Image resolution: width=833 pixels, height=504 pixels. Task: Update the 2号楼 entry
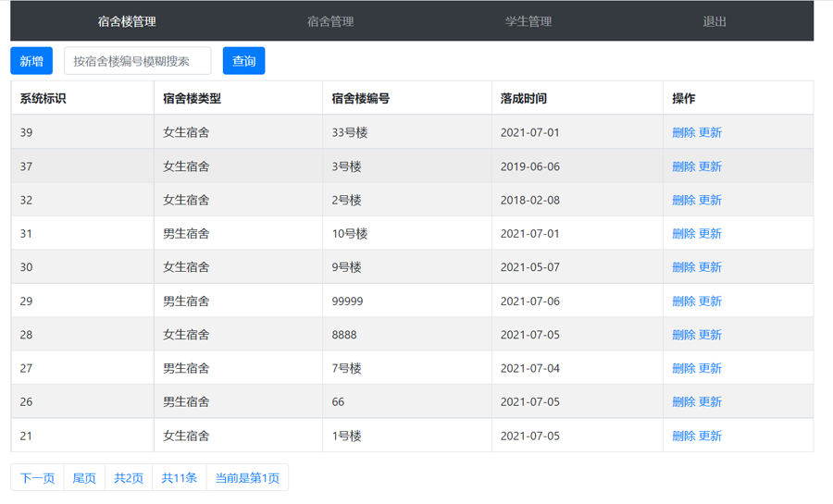point(710,200)
